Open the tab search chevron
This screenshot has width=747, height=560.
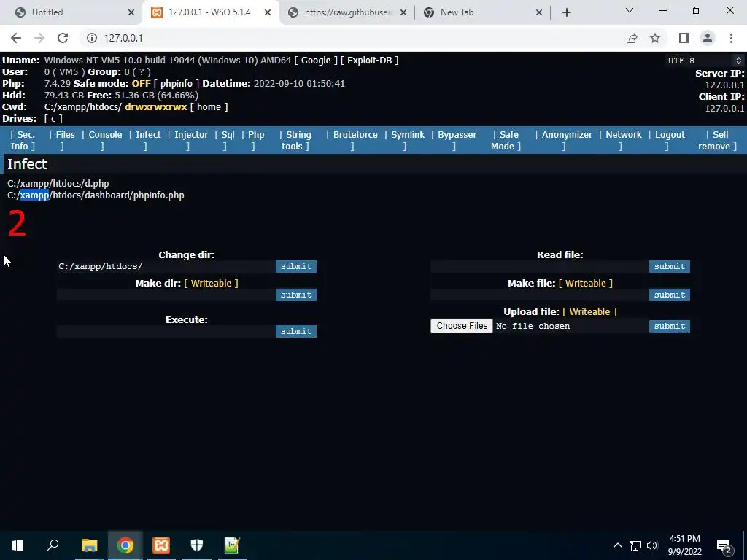click(630, 10)
